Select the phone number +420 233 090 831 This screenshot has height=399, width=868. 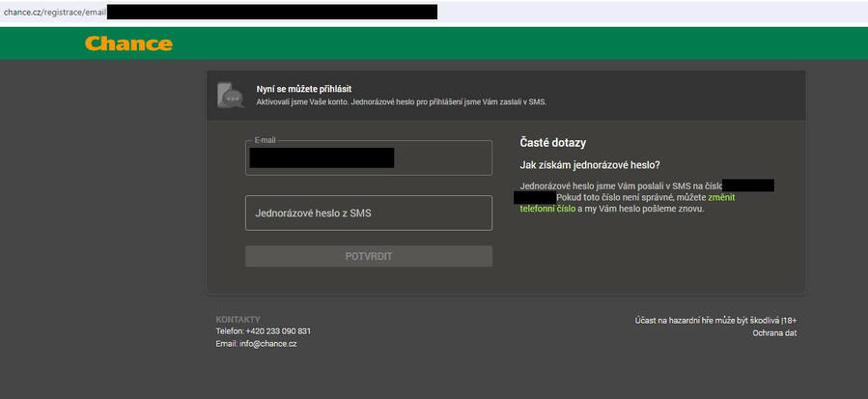point(278,330)
